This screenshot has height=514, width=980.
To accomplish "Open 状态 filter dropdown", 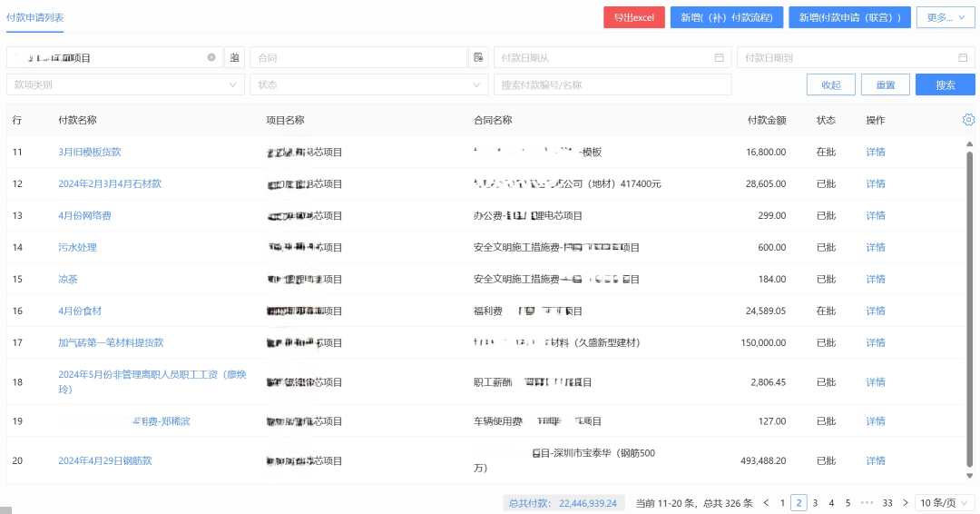I will 368,85.
